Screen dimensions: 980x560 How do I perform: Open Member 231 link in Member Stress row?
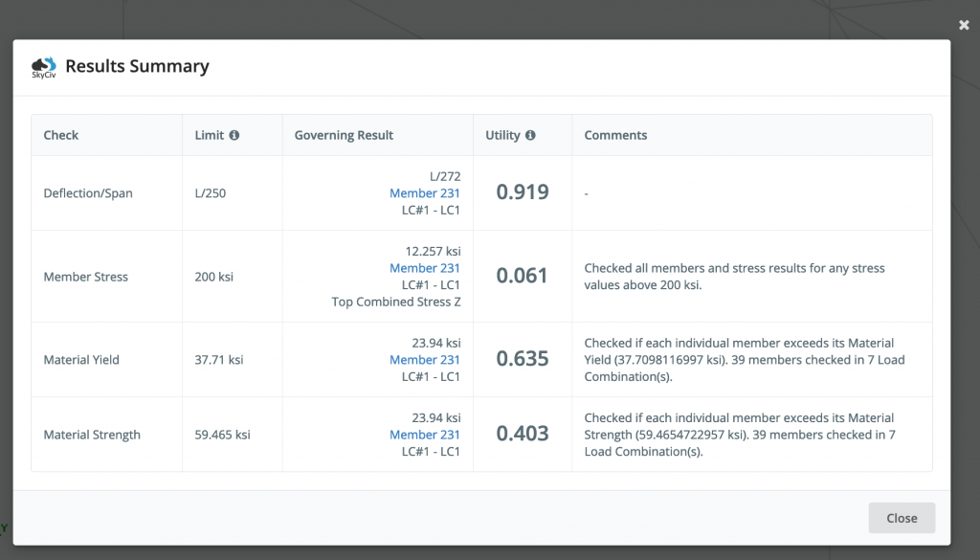pos(425,268)
